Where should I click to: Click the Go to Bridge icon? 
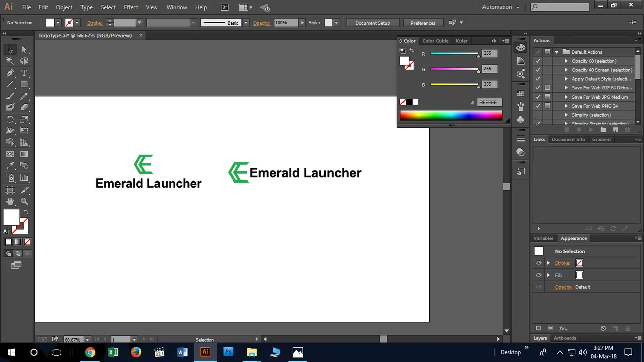pyautogui.click(x=225, y=7)
